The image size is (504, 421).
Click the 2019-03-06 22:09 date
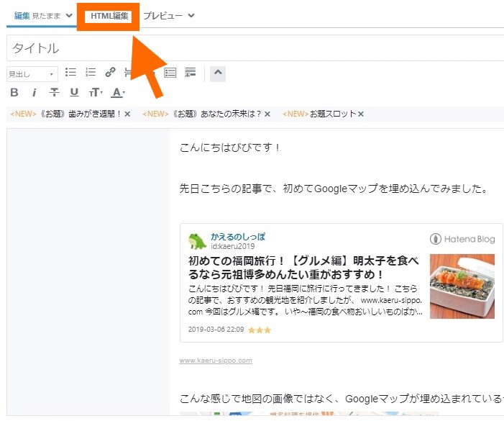(x=216, y=330)
